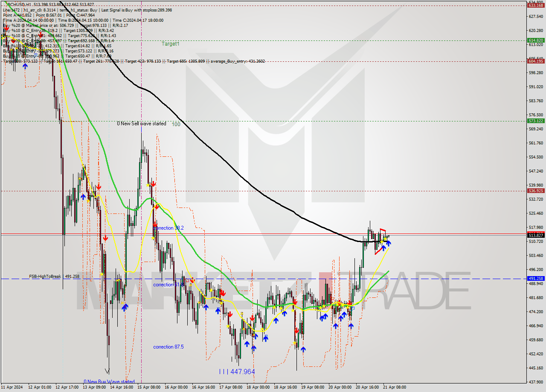This screenshot has width=546, height=392.
Task: Select the green 614.820 price tag
Action: (x=535, y=40)
